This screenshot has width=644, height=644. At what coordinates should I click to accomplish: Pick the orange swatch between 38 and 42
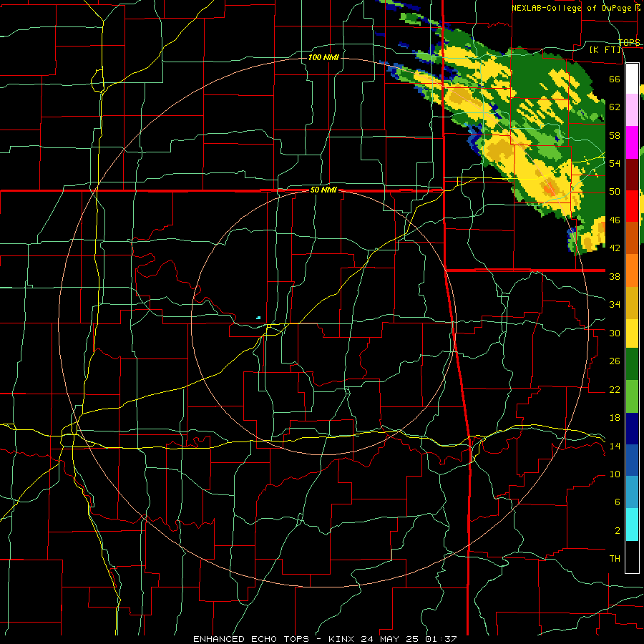point(632,270)
